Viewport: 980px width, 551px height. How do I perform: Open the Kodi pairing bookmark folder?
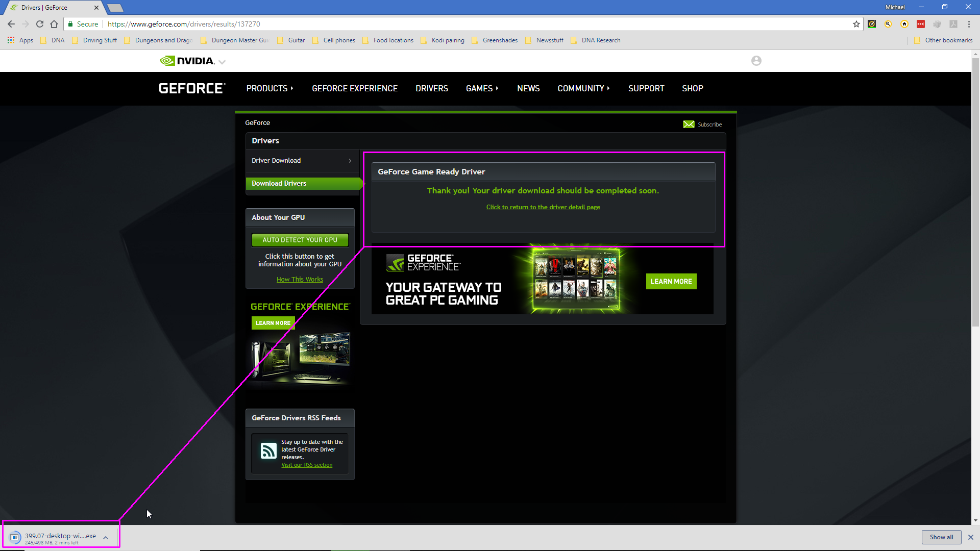pos(443,40)
